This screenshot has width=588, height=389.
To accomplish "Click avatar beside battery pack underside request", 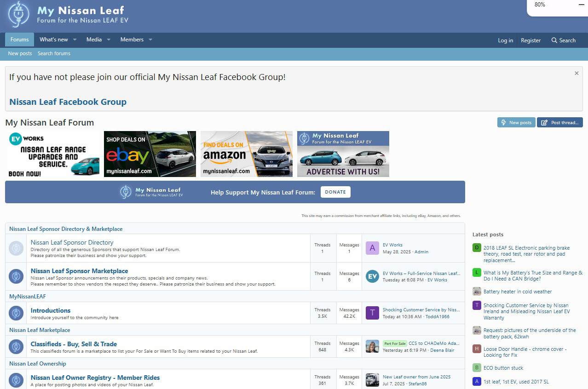I will 477,330.
